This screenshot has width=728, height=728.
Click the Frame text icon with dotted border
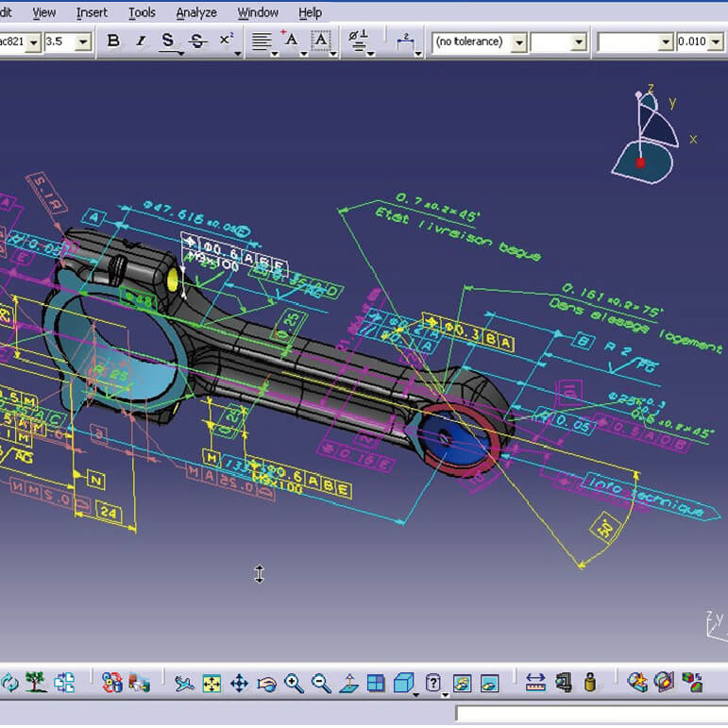pos(321,41)
